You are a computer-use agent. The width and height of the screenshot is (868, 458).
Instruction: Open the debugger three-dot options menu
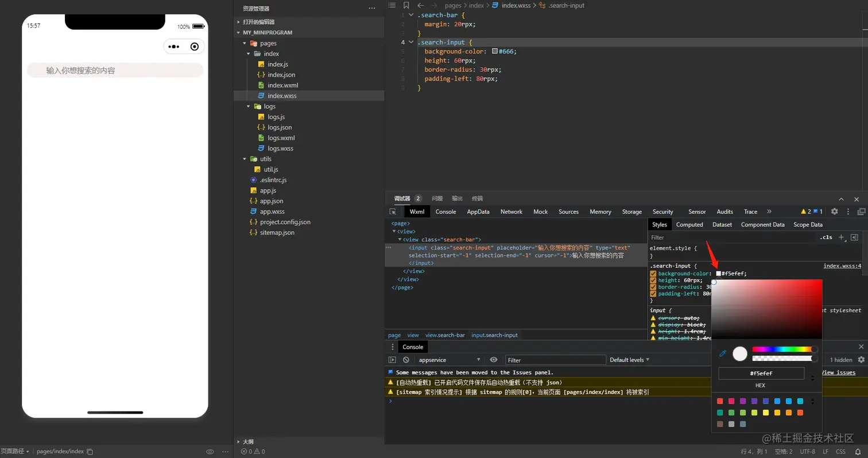[x=848, y=211]
